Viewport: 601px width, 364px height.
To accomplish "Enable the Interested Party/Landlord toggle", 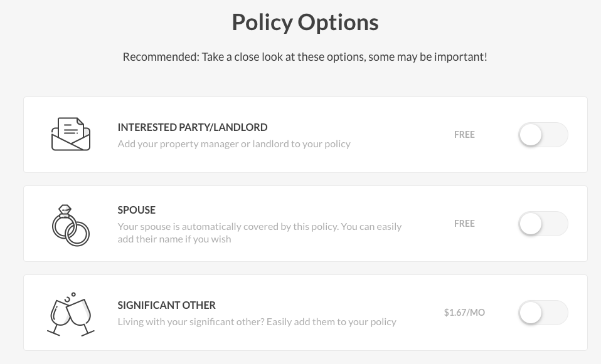I will 543,135.
